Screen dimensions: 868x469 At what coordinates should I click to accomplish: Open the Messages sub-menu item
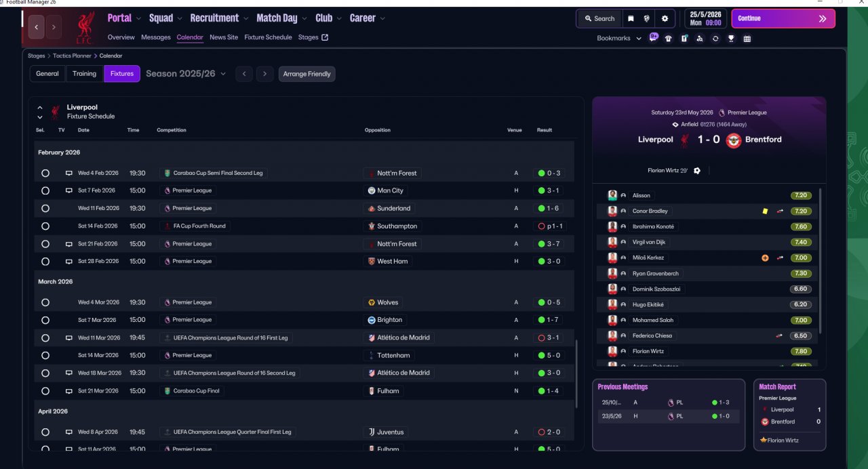coord(156,37)
